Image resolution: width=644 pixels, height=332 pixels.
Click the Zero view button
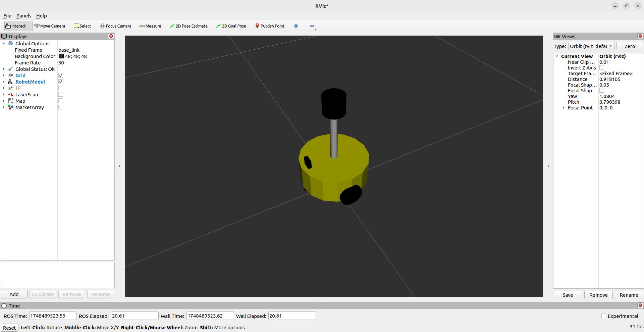pos(630,46)
